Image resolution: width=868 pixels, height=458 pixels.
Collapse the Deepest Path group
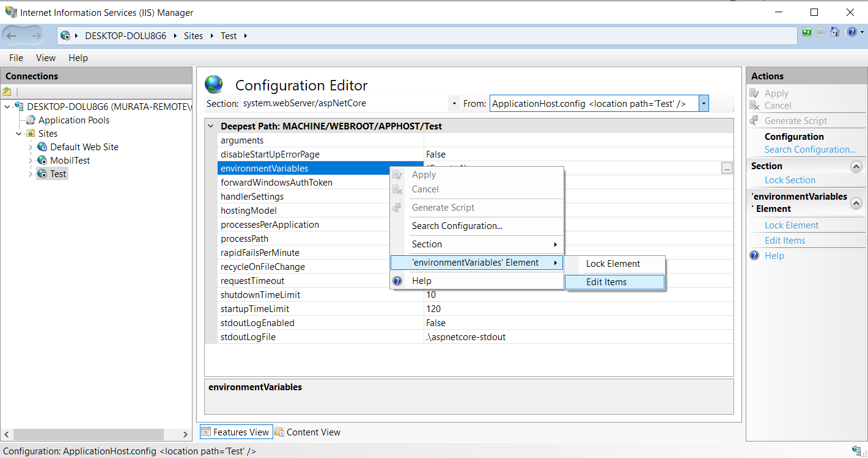pos(211,126)
